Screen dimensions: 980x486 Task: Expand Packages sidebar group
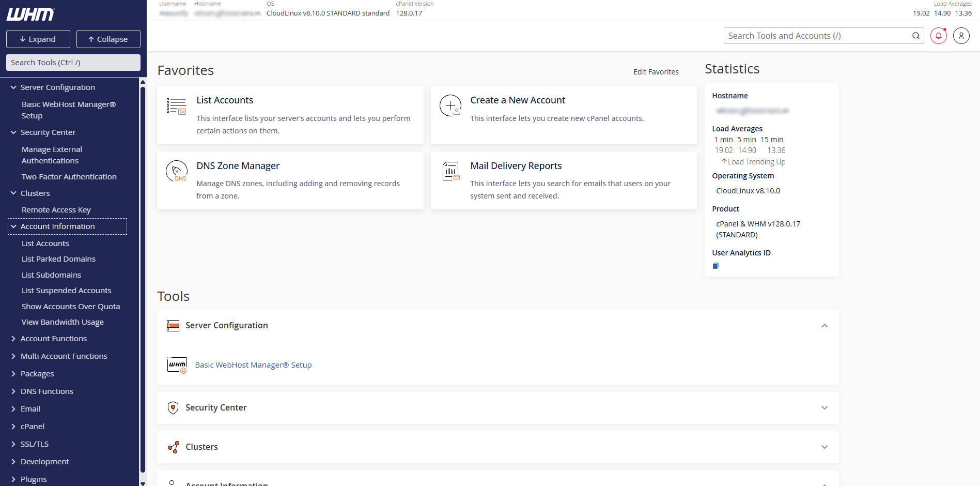(13, 374)
